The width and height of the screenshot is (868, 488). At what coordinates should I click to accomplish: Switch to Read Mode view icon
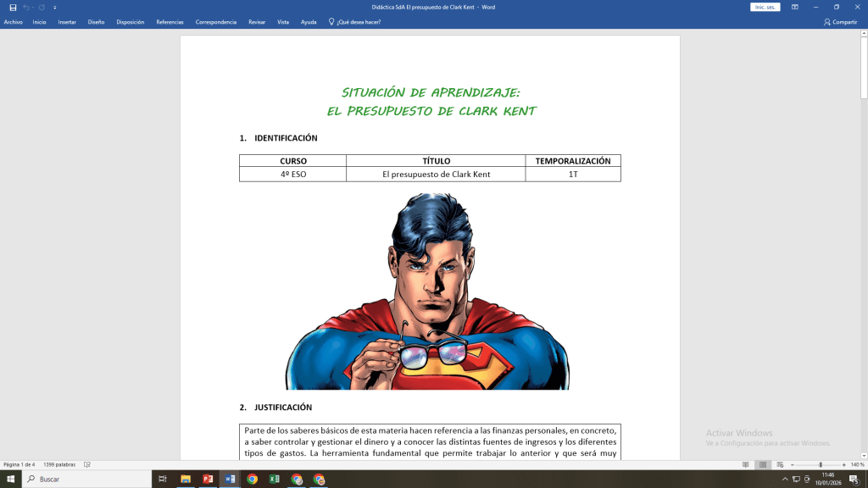[746, 464]
